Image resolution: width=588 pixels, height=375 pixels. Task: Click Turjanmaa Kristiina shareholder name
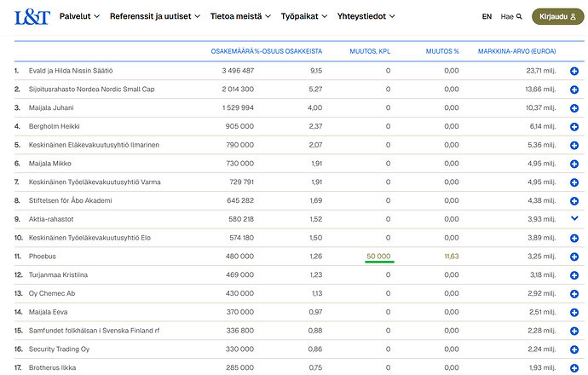point(58,275)
